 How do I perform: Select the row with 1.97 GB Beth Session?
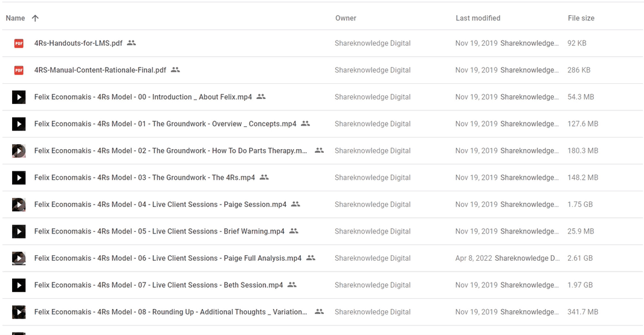pyautogui.click(x=322, y=285)
